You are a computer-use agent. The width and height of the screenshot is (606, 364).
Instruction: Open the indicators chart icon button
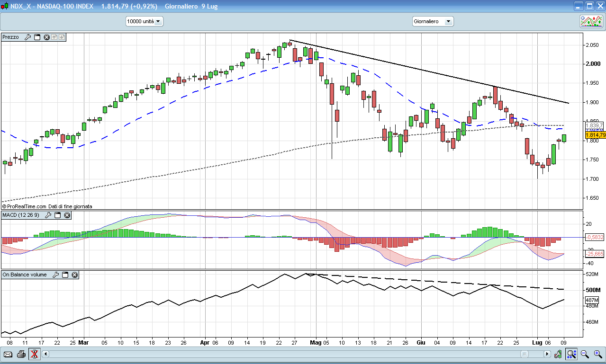click(591, 21)
